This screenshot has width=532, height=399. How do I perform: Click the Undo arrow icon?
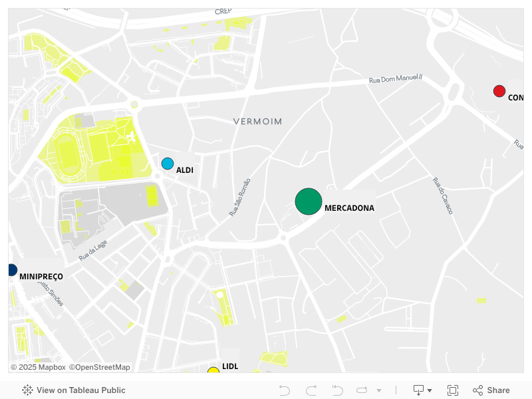(x=285, y=390)
